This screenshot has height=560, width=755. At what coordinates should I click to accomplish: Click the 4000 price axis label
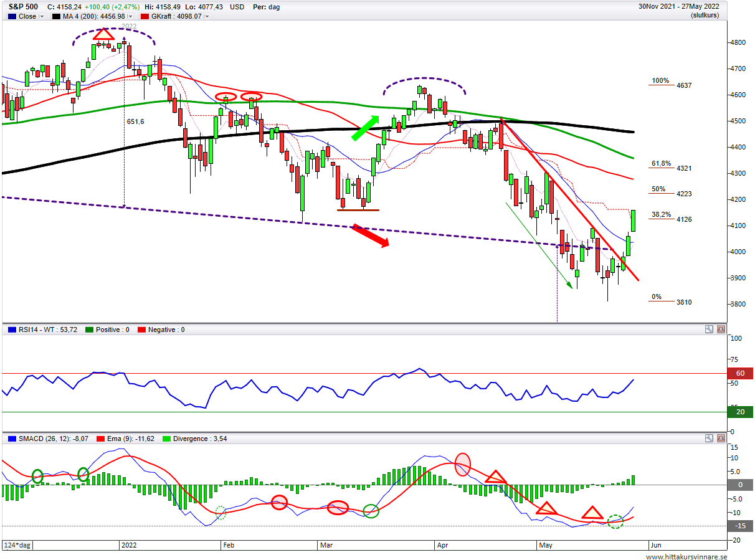(x=738, y=252)
